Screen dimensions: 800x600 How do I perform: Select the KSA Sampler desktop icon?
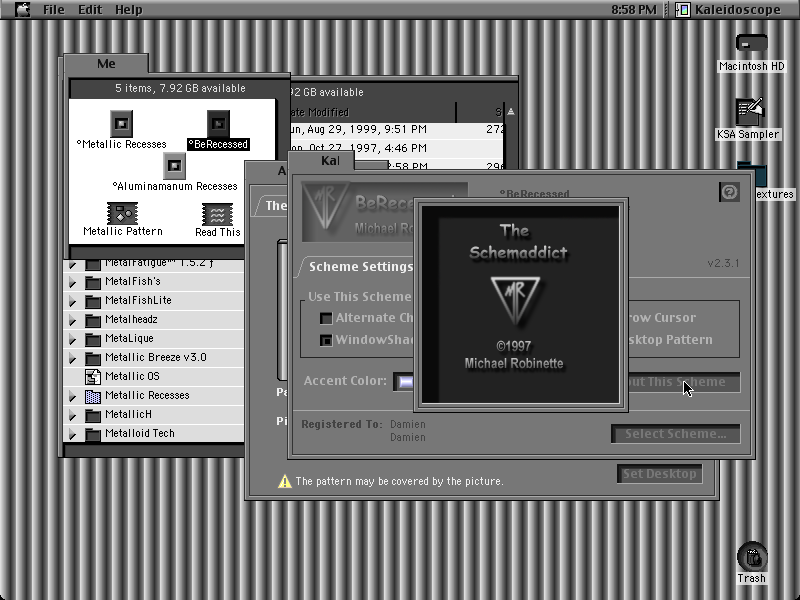click(749, 112)
